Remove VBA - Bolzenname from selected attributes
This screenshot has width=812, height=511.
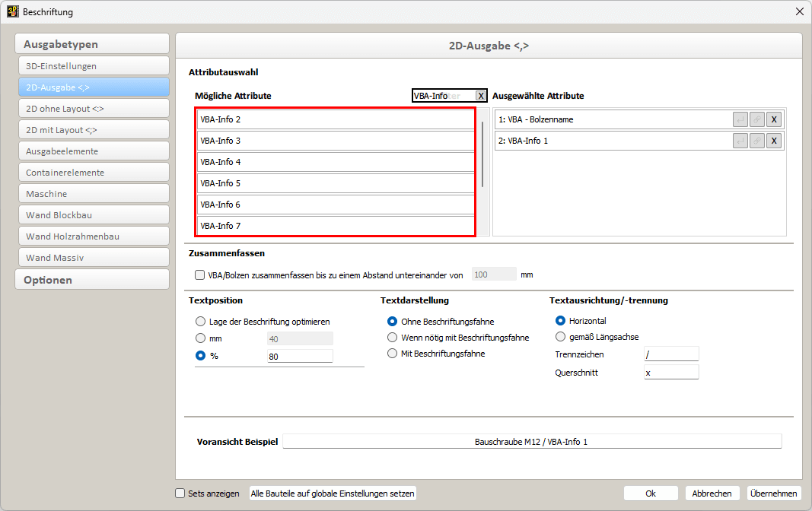(x=773, y=119)
